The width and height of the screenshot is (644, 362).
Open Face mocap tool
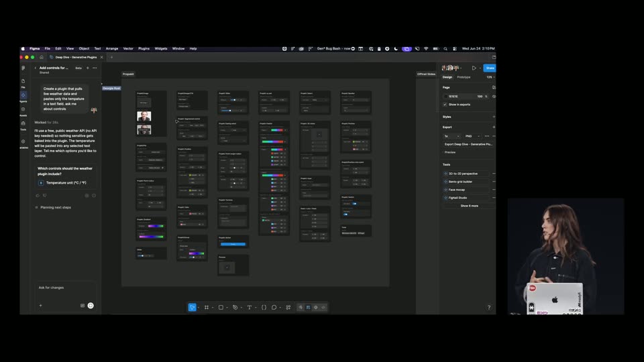pos(466,190)
